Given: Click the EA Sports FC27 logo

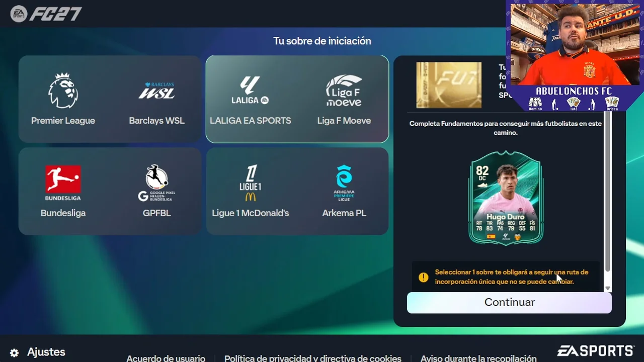Looking at the screenshot, I should click(x=46, y=14).
